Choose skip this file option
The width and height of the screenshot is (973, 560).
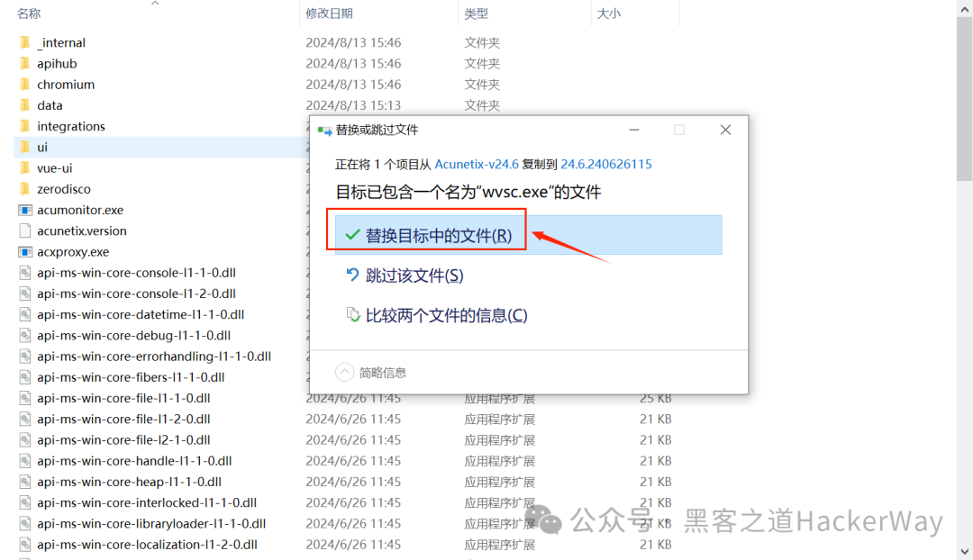point(405,275)
